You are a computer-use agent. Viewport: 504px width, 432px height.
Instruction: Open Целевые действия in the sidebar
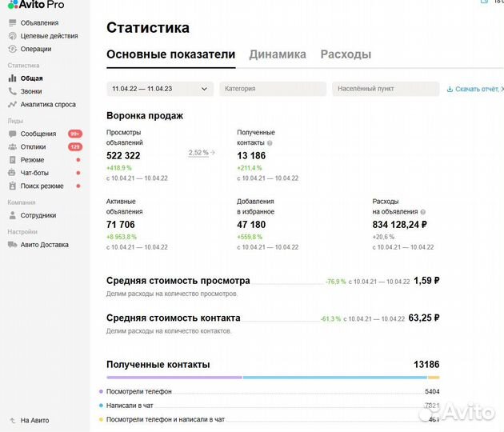coord(49,36)
